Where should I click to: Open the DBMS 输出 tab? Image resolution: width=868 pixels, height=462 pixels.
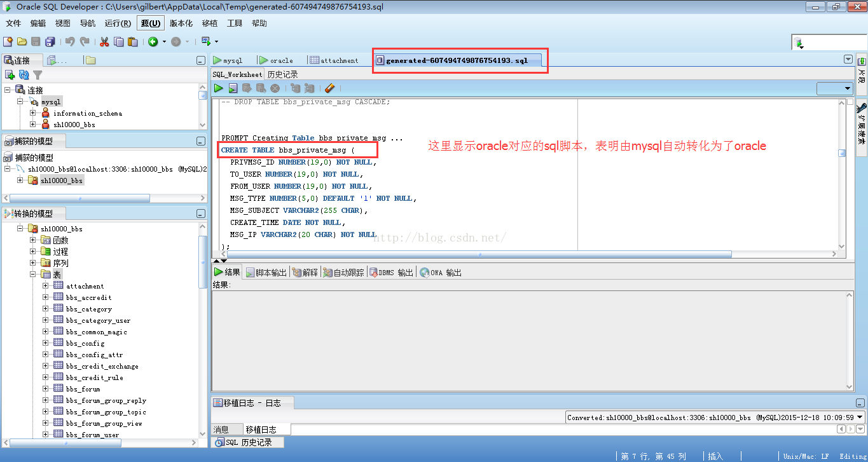pos(391,273)
